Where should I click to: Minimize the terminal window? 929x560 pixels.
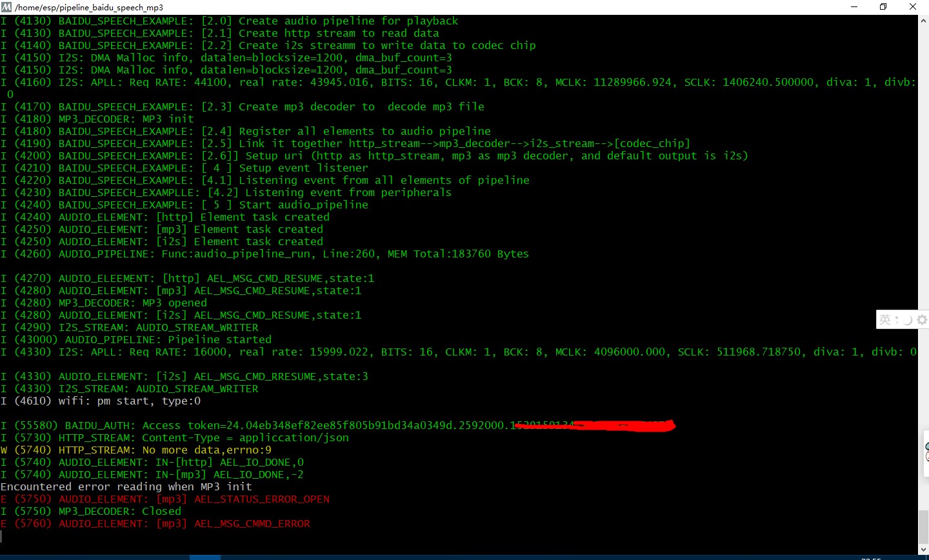pos(854,7)
